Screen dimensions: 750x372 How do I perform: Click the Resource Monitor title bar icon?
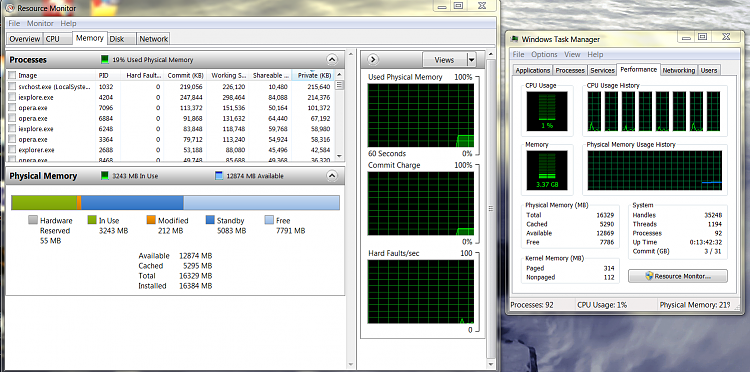11,8
